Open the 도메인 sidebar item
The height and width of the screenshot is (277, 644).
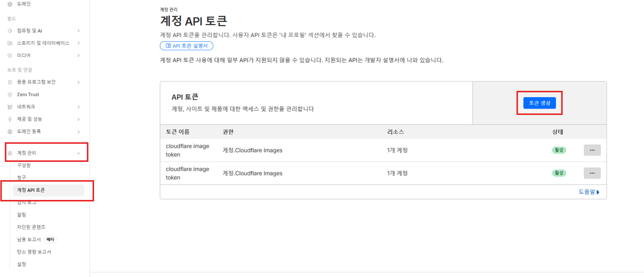point(24,4)
